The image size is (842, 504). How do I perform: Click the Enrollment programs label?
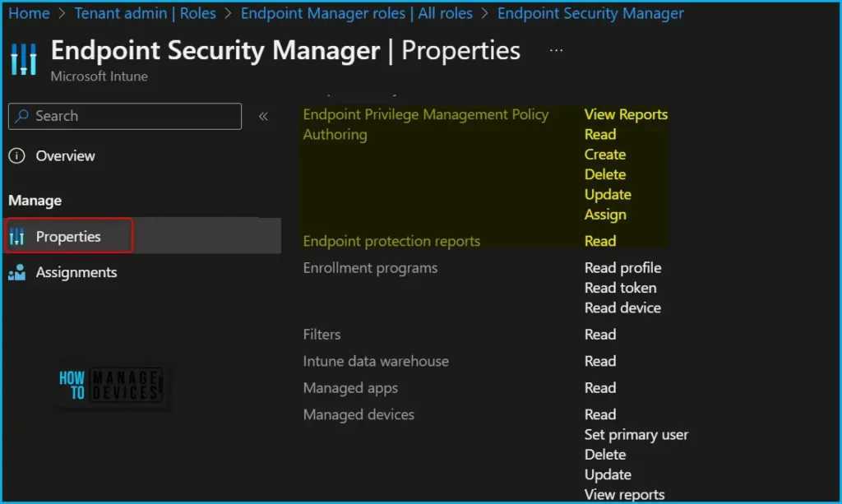(x=370, y=268)
